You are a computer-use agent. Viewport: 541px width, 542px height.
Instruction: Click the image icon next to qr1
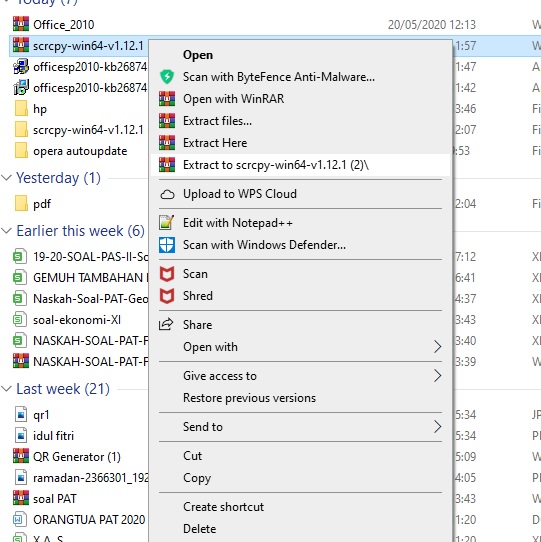coord(21,414)
